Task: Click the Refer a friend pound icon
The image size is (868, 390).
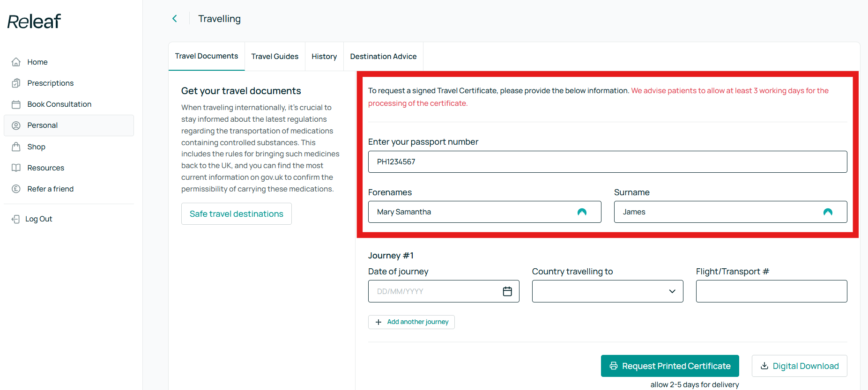Action: 16,189
